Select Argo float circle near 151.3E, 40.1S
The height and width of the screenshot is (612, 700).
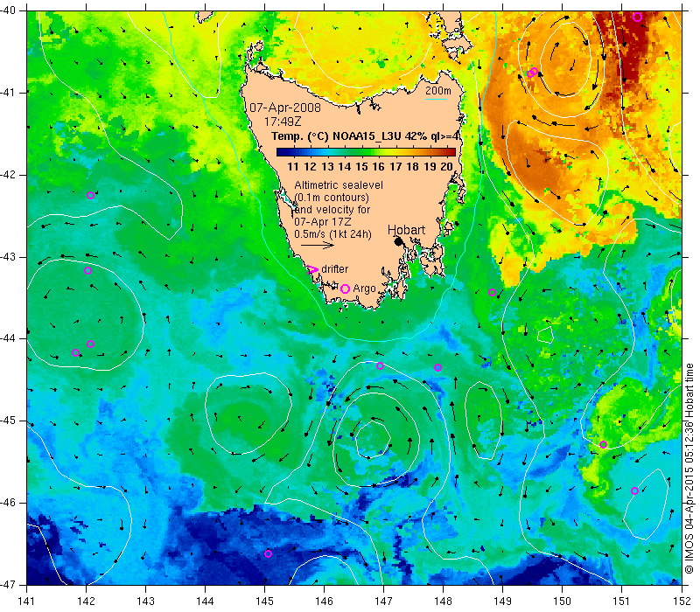(x=638, y=17)
